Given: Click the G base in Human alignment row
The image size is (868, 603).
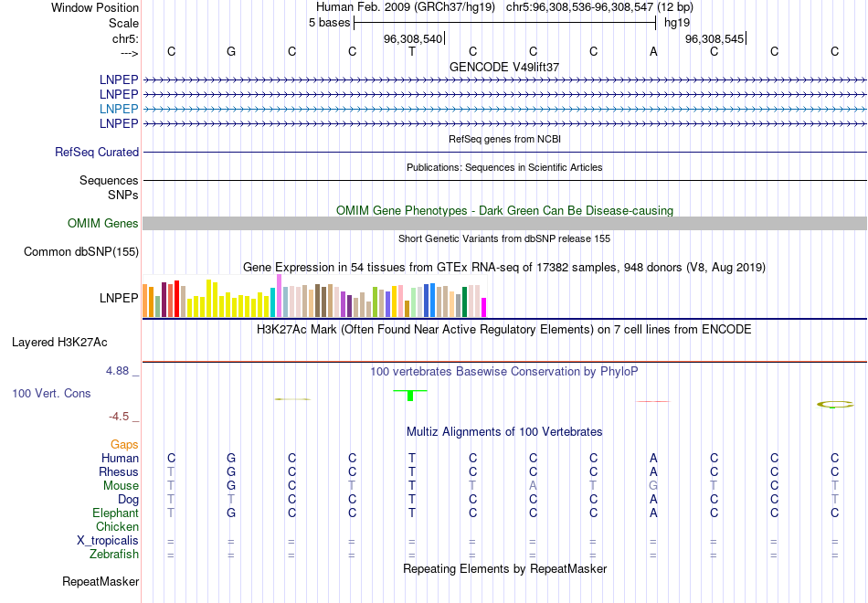Looking at the screenshot, I should tap(231, 459).
